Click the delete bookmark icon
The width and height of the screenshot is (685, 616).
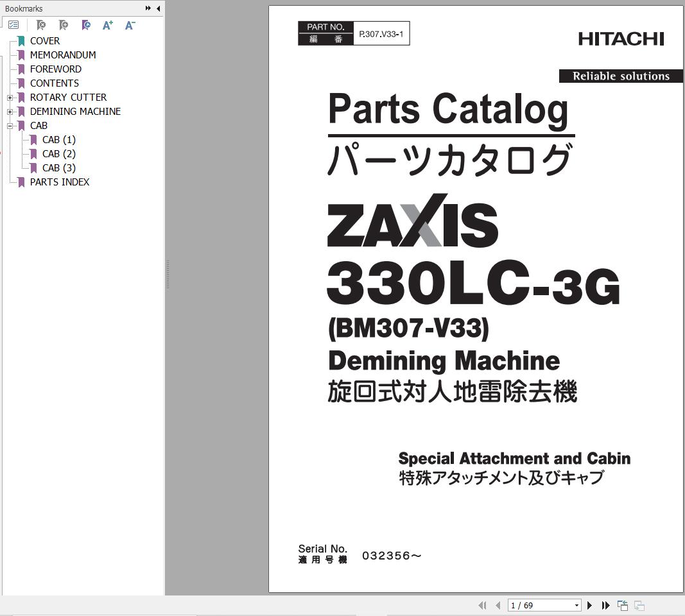click(x=40, y=25)
